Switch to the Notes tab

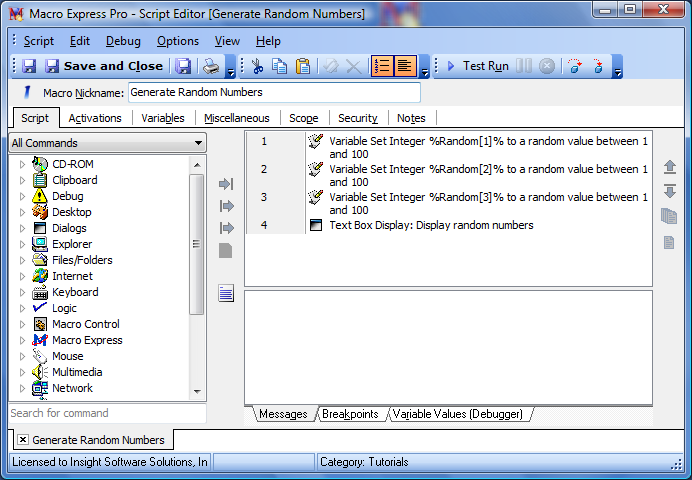[x=411, y=118]
